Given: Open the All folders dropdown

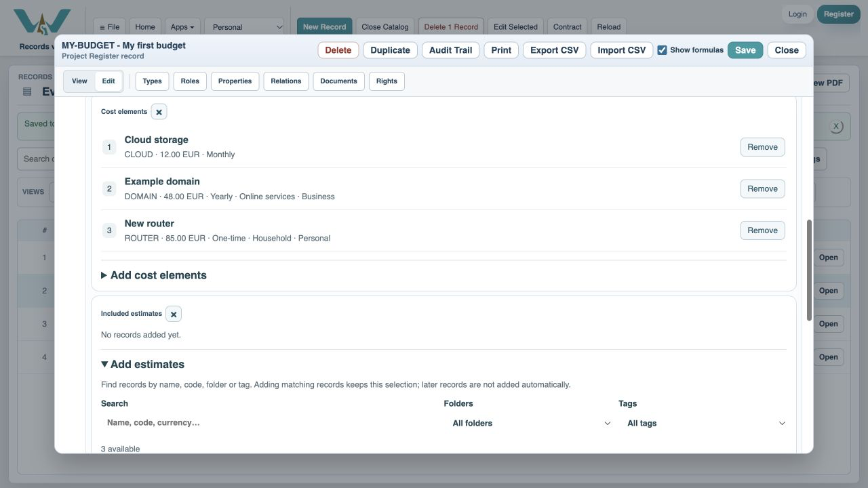Looking at the screenshot, I should click(531, 423).
